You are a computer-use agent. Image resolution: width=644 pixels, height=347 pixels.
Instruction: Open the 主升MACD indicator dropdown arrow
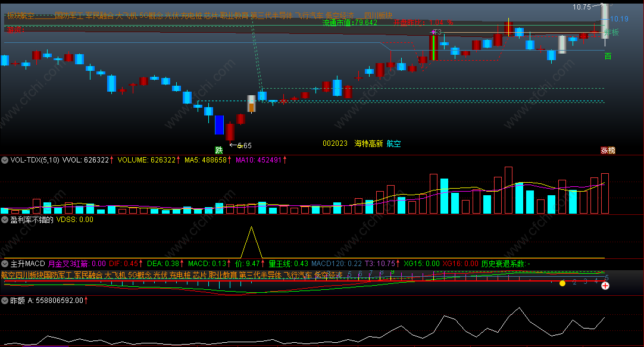tap(5, 264)
